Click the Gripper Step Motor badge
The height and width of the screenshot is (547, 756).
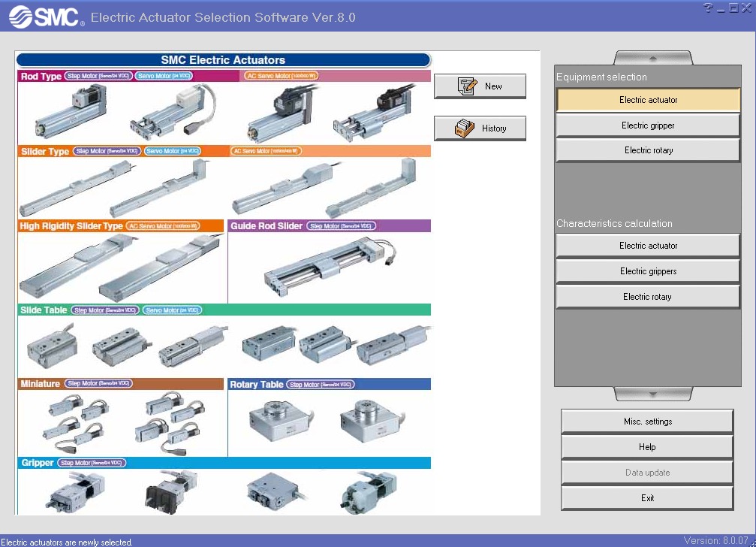(x=92, y=463)
